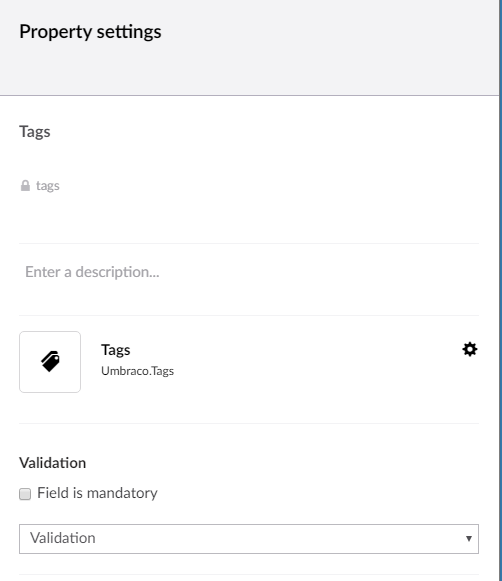Focus the Enter a description field
The image size is (502, 581).
click(x=249, y=272)
